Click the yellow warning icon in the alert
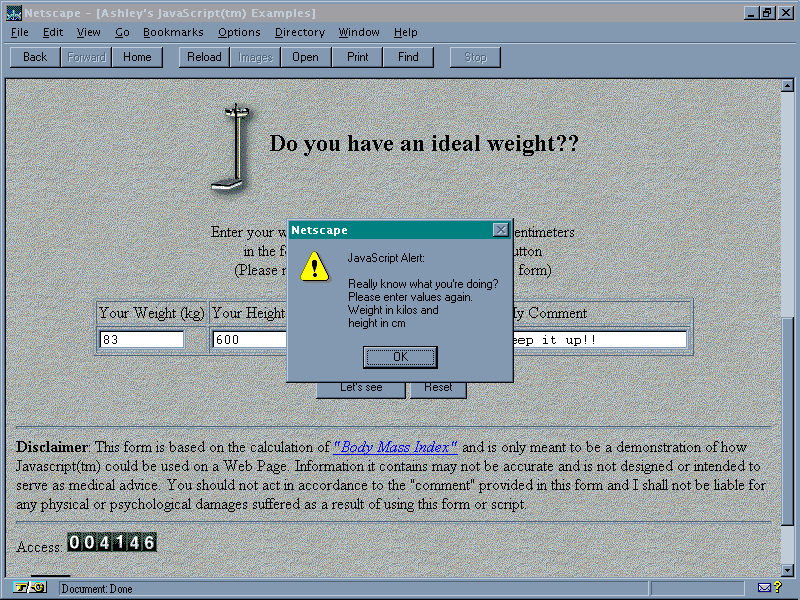 tap(315, 266)
